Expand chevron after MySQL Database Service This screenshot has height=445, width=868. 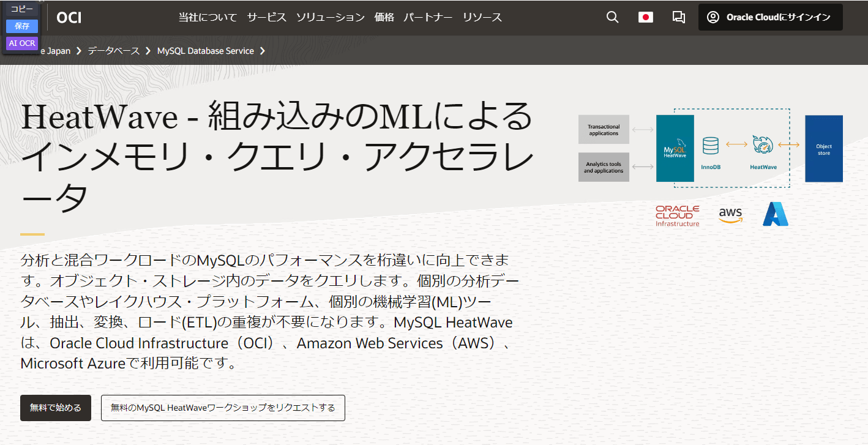click(263, 51)
